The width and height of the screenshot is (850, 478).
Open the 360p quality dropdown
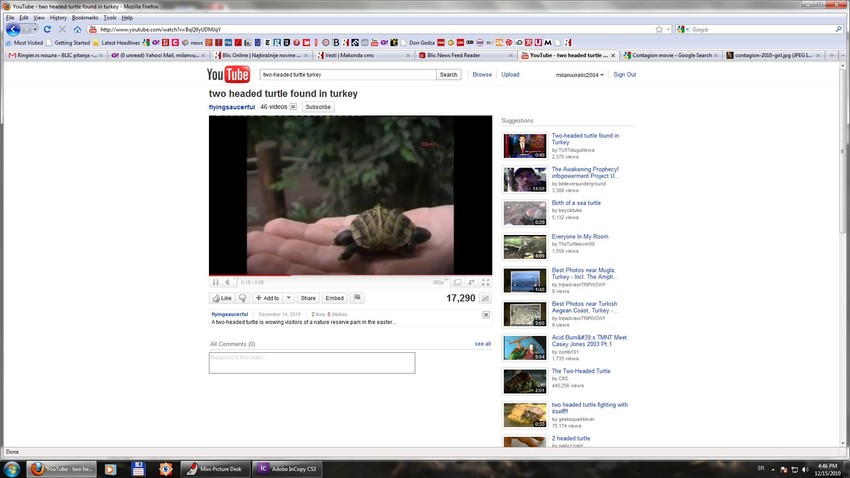coord(440,283)
